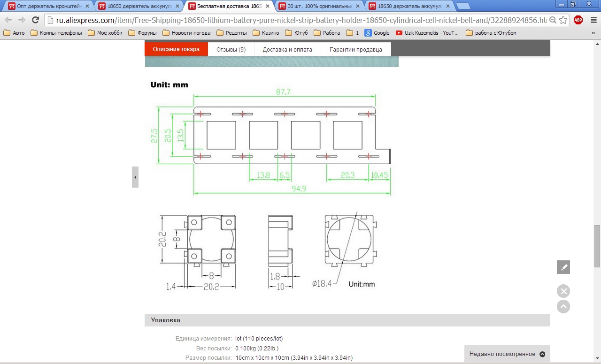Switch to the Отзывы (9) tab
The image size is (601, 364).
[x=231, y=49]
